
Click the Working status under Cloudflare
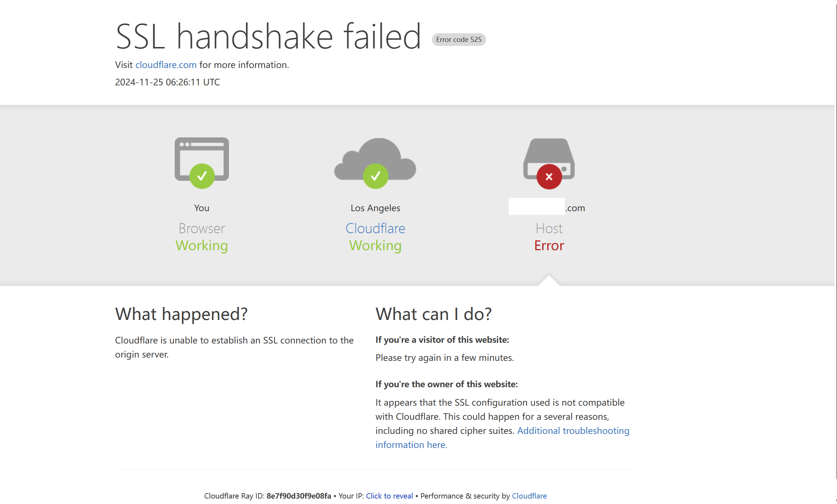pos(375,245)
